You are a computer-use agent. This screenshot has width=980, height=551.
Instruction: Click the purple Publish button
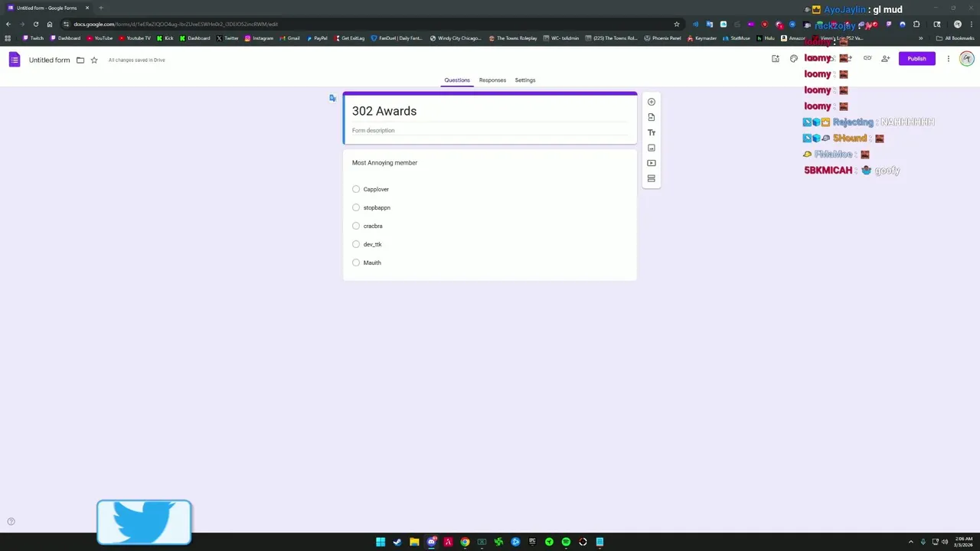click(916, 59)
